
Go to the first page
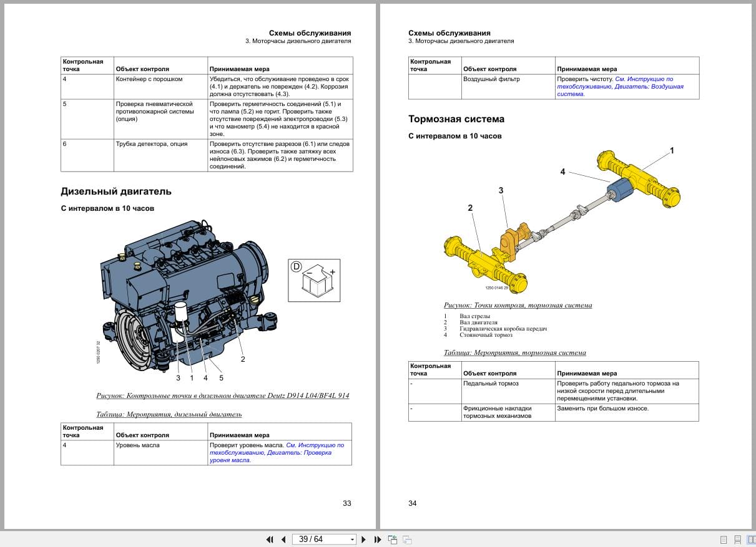tap(270, 540)
